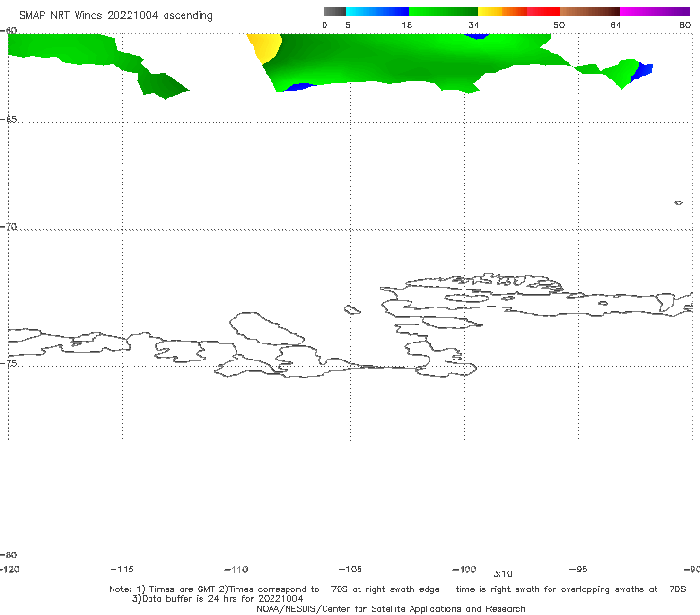Click the yellow-orange segment of the color bar

point(502,11)
